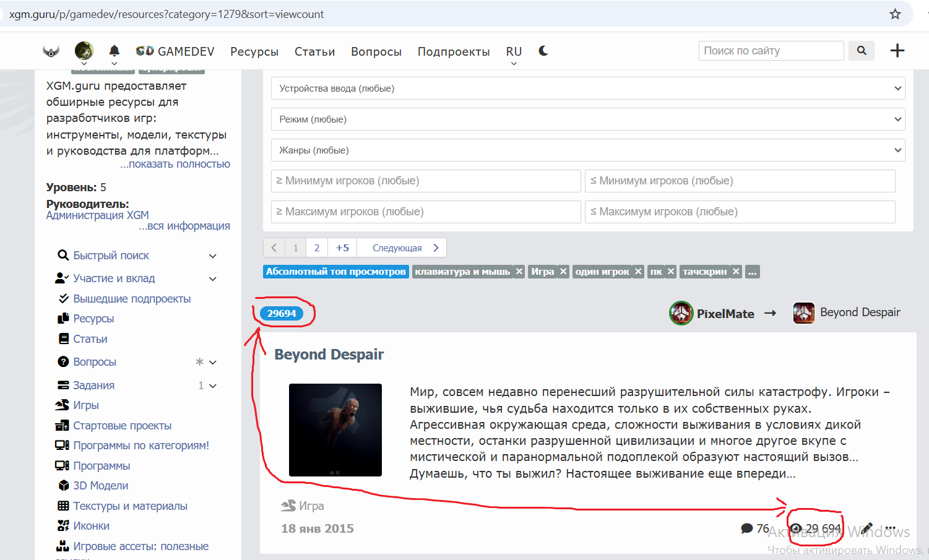Go to page 2 of results
The width and height of the screenshot is (929, 560).
point(317,248)
